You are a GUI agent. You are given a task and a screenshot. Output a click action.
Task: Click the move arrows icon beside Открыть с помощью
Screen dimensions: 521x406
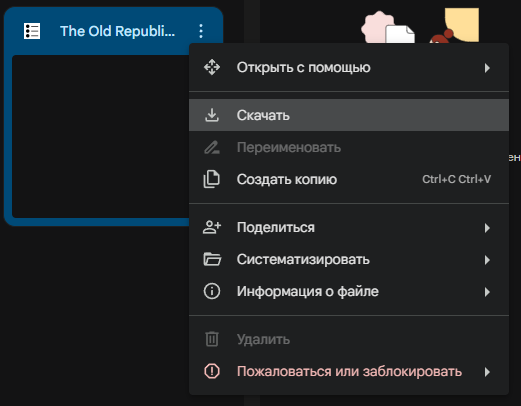click(x=212, y=67)
